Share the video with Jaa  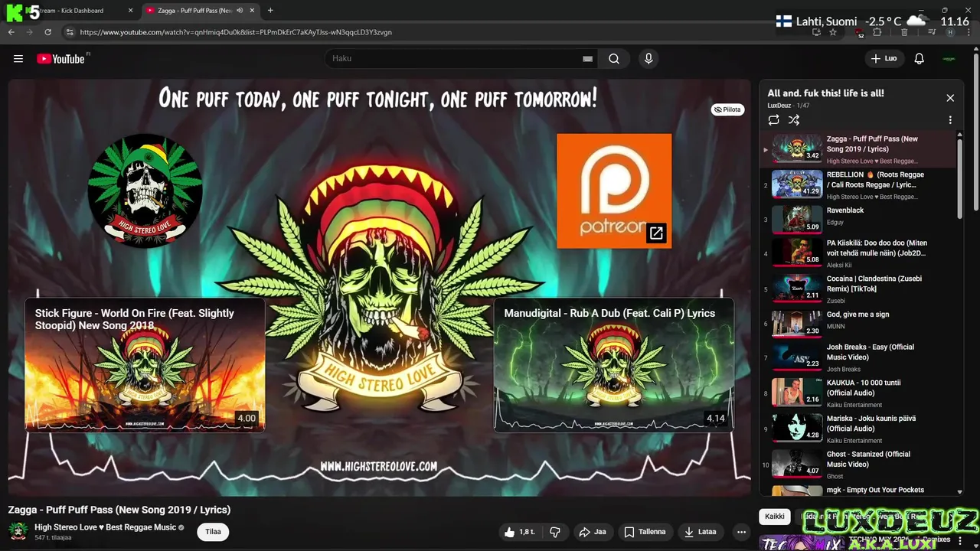point(593,532)
